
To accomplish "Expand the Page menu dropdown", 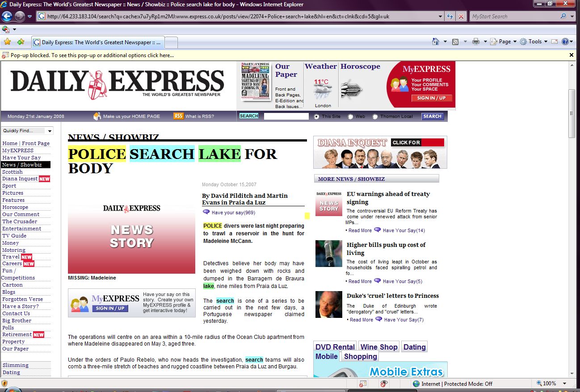I will point(504,42).
